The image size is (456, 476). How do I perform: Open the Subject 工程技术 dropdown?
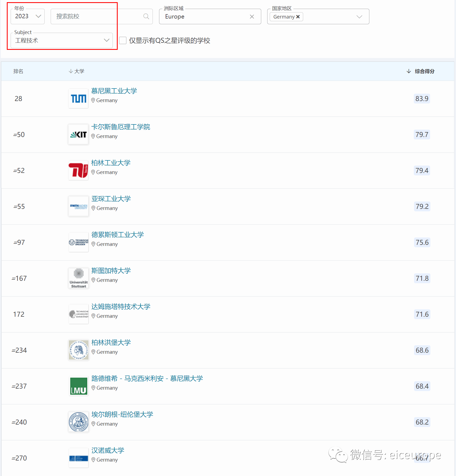pos(62,40)
